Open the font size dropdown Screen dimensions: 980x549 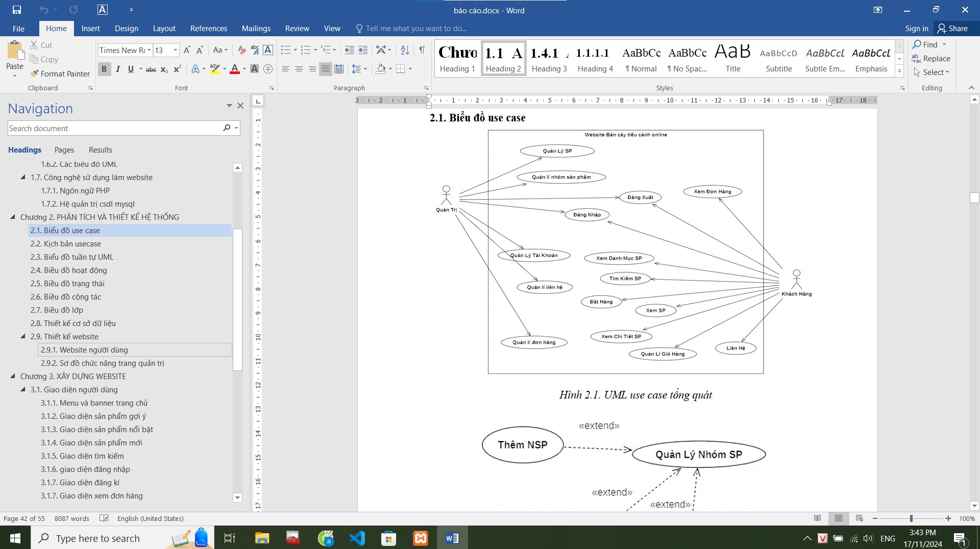click(x=176, y=50)
